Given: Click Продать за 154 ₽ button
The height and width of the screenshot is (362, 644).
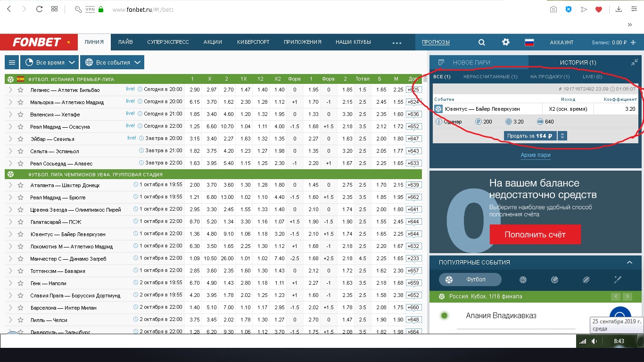Looking at the screenshot, I should pos(530,136).
